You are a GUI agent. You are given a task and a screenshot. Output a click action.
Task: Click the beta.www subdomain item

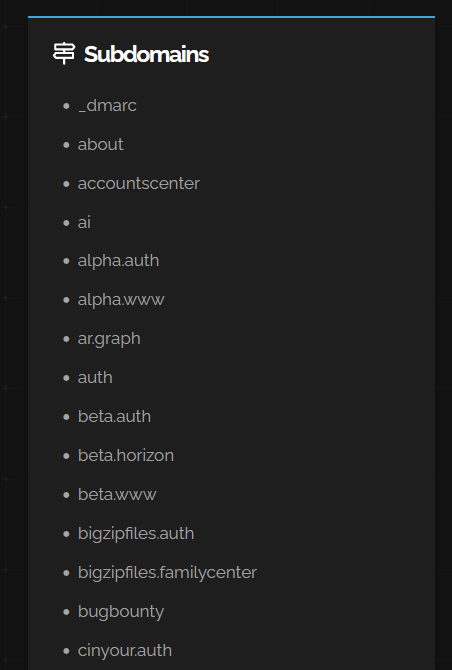(117, 494)
